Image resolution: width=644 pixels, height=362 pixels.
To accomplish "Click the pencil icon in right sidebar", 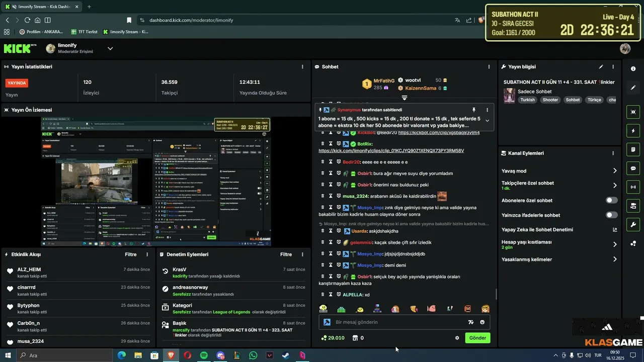I will point(633,87).
